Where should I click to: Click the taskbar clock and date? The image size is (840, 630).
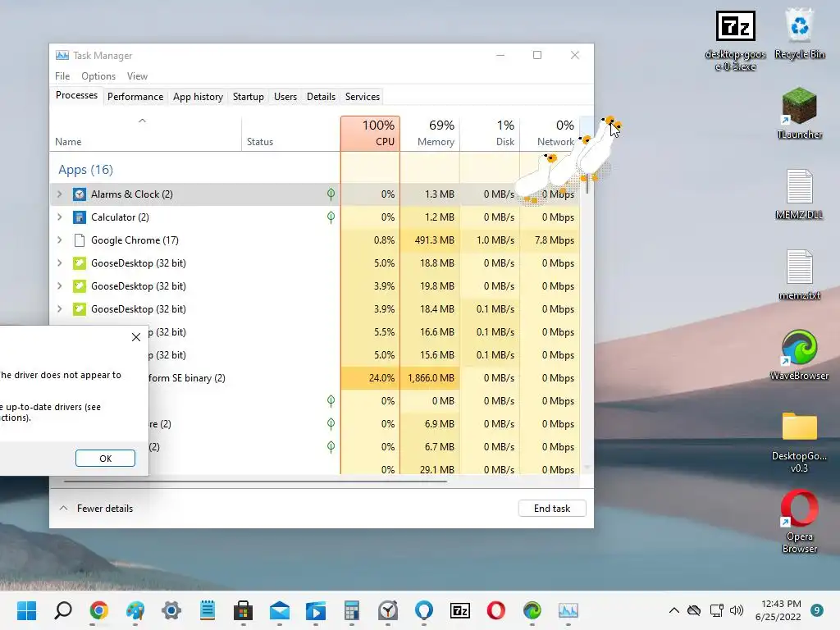click(778, 610)
